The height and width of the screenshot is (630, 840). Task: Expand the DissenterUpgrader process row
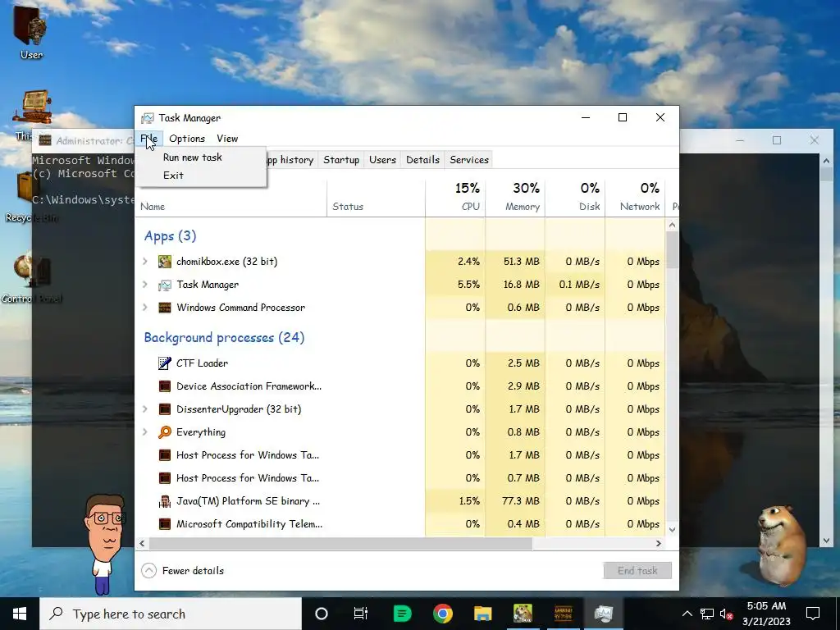click(x=145, y=409)
